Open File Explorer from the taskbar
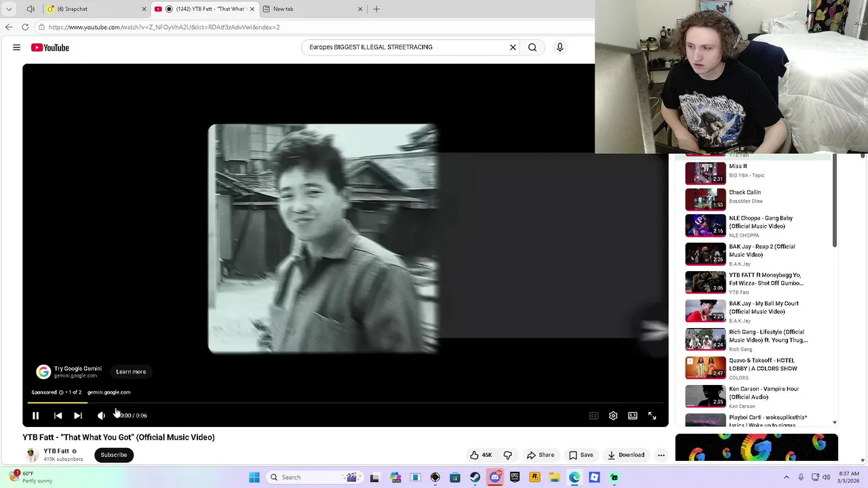 click(x=554, y=477)
